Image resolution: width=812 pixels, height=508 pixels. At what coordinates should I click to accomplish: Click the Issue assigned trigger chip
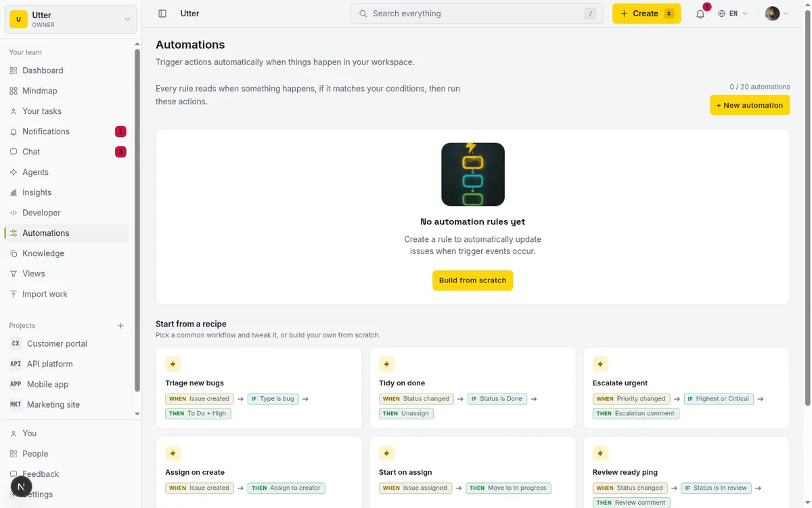[415, 488]
